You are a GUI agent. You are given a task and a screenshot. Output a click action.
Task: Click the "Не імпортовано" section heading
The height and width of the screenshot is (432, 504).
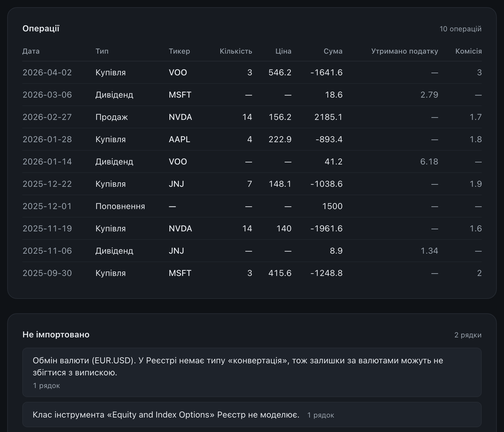[x=56, y=335]
